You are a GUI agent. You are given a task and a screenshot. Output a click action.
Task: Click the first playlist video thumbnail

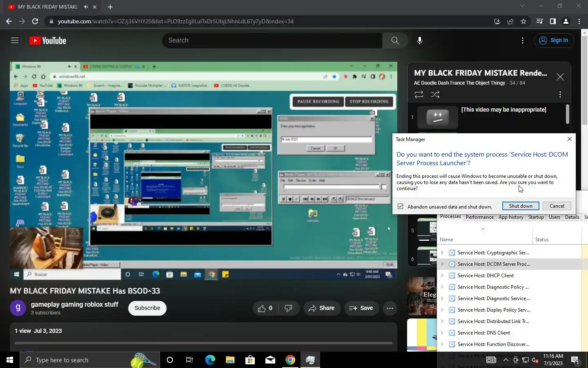click(x=437, y=117)
